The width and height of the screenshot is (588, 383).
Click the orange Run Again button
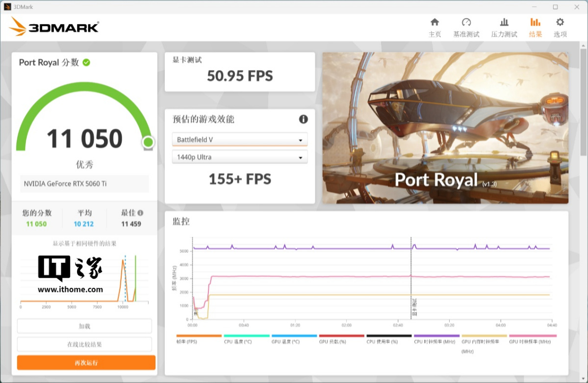(x=86, y=362)
